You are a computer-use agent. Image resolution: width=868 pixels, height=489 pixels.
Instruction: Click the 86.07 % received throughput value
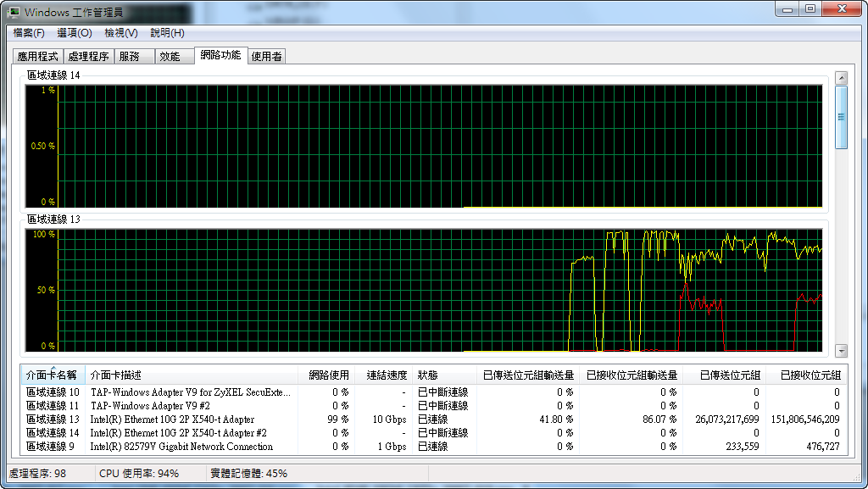(x=659, y=420)
